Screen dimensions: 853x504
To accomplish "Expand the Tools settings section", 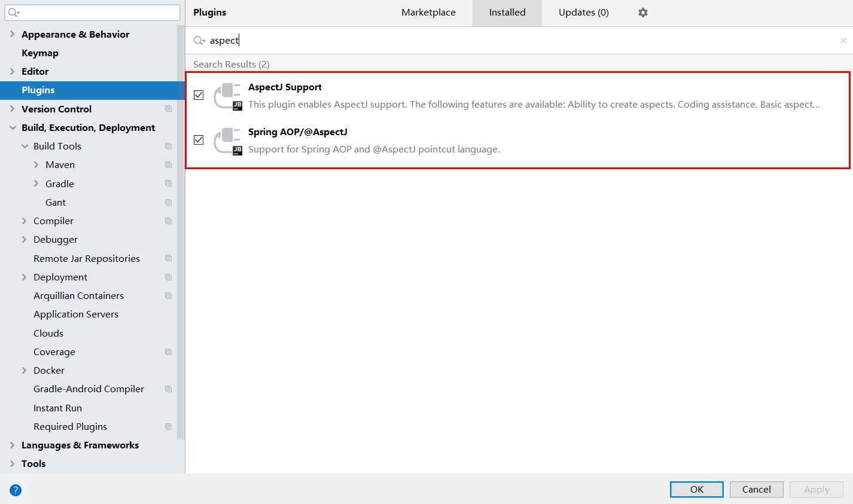I will 12,463.
